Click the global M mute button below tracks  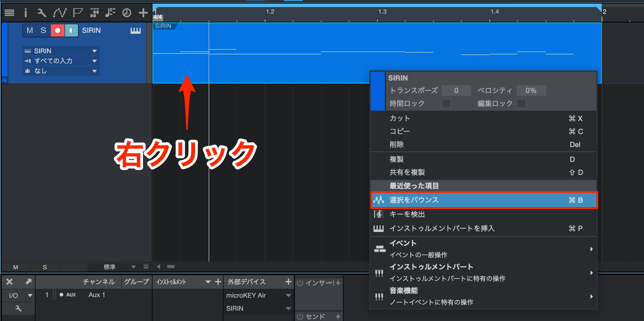tap(16, 267)
